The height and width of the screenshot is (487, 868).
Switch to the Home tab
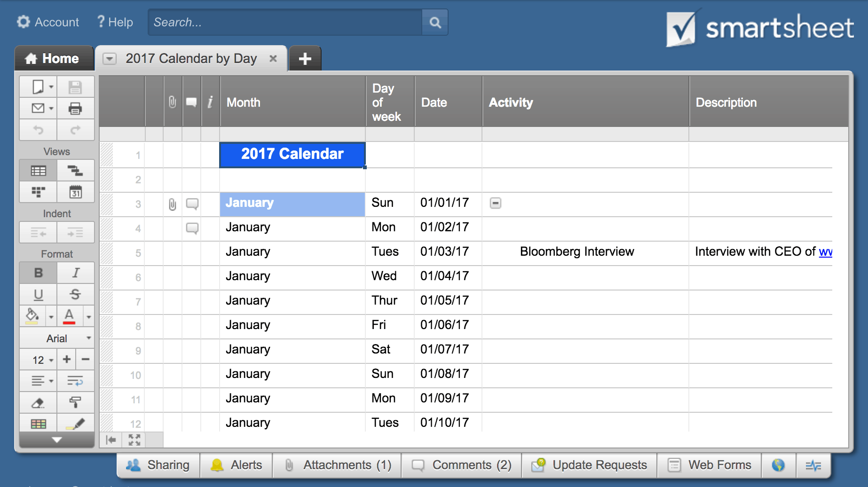click(53, 59)
